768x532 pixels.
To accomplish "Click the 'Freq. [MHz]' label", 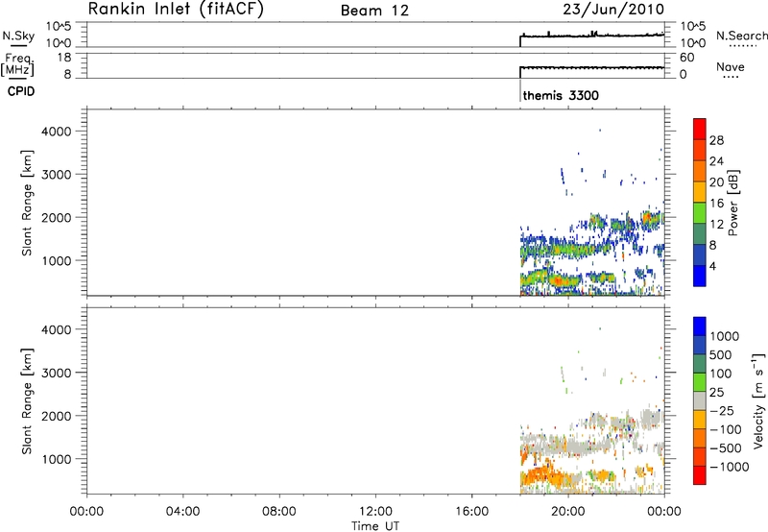I will tap(18, 64).
